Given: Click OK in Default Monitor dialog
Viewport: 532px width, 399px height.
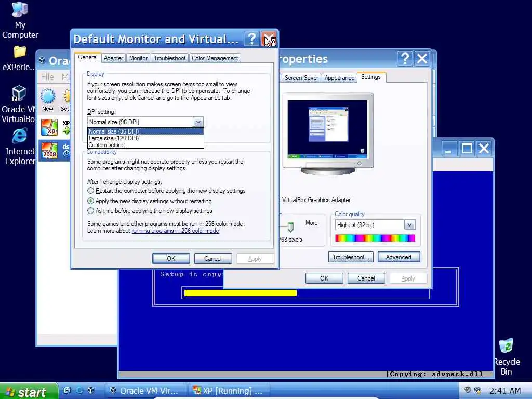Looking at the screenshot, I should click(x=171, y=259).
